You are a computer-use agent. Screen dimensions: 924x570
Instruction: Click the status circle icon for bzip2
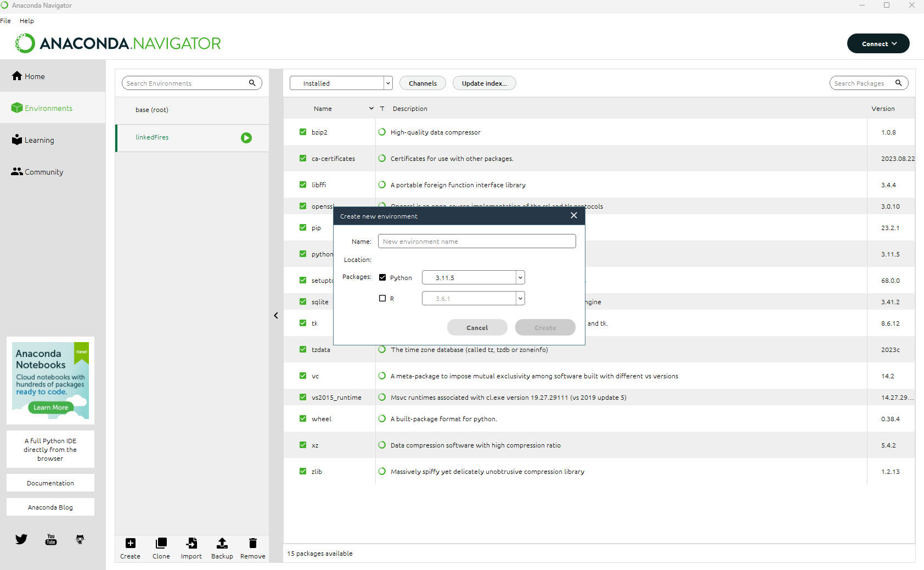tap(382, 132)
